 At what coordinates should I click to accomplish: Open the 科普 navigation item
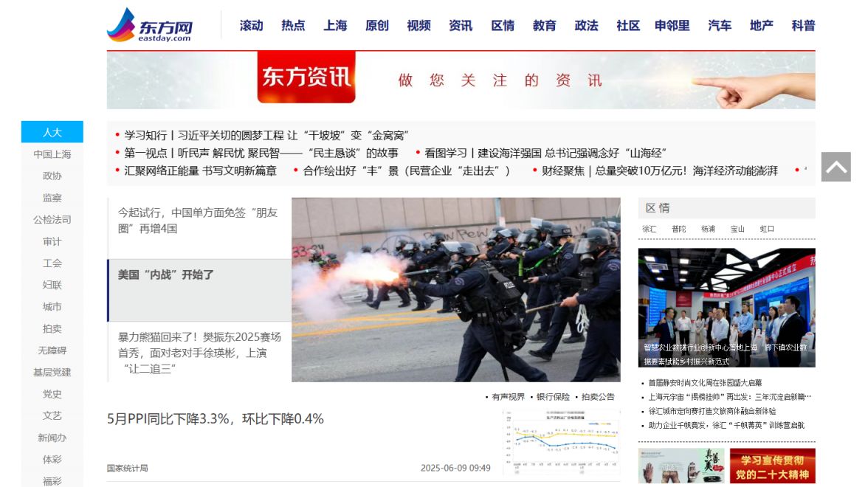(x=803, y=25)
